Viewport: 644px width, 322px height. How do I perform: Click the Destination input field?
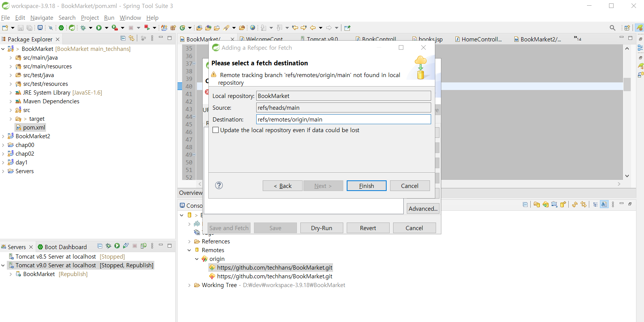tap(344, 119)
